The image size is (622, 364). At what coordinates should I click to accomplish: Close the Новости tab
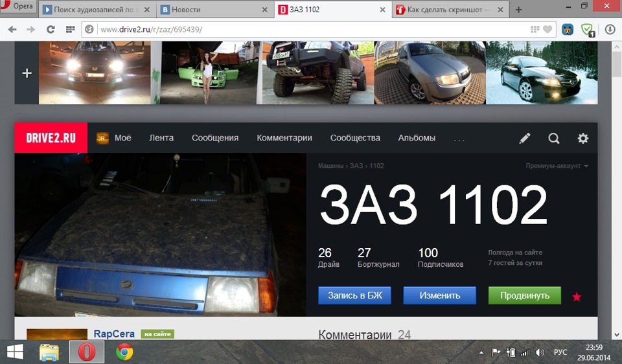[264, 10]
